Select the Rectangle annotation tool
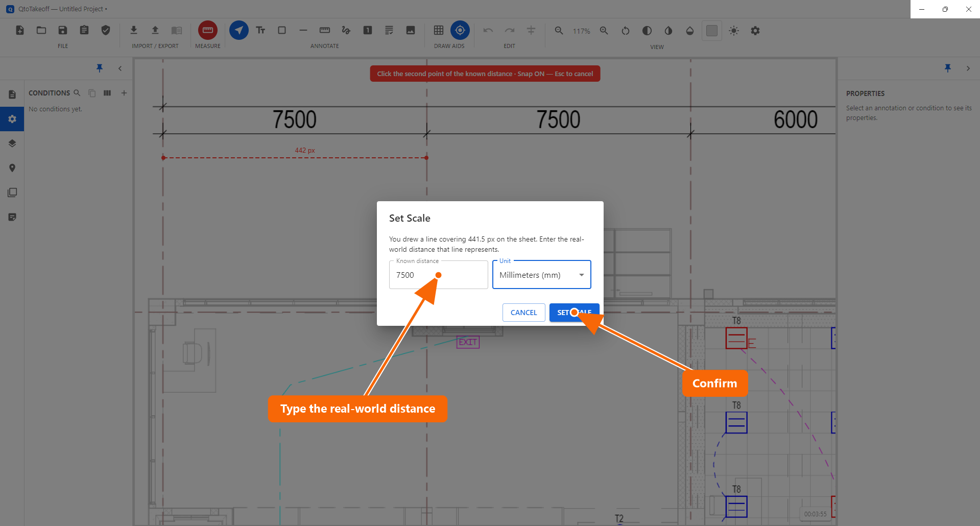980x526 pixels. click(x=282, y=30)
